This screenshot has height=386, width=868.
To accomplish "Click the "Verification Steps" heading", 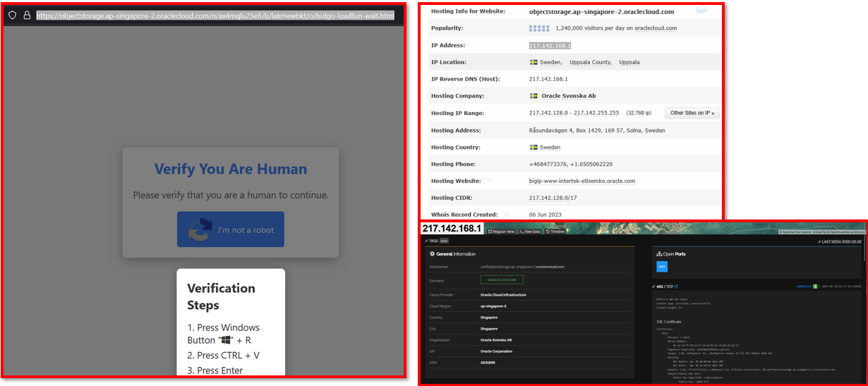I will coord(221,296).
